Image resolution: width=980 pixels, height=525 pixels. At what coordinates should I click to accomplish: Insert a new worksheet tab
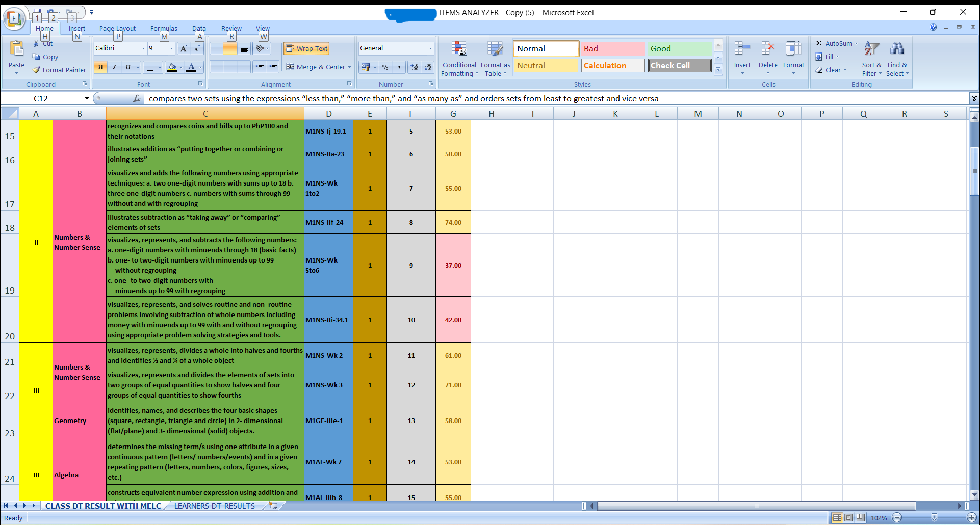tap(273, 506)
